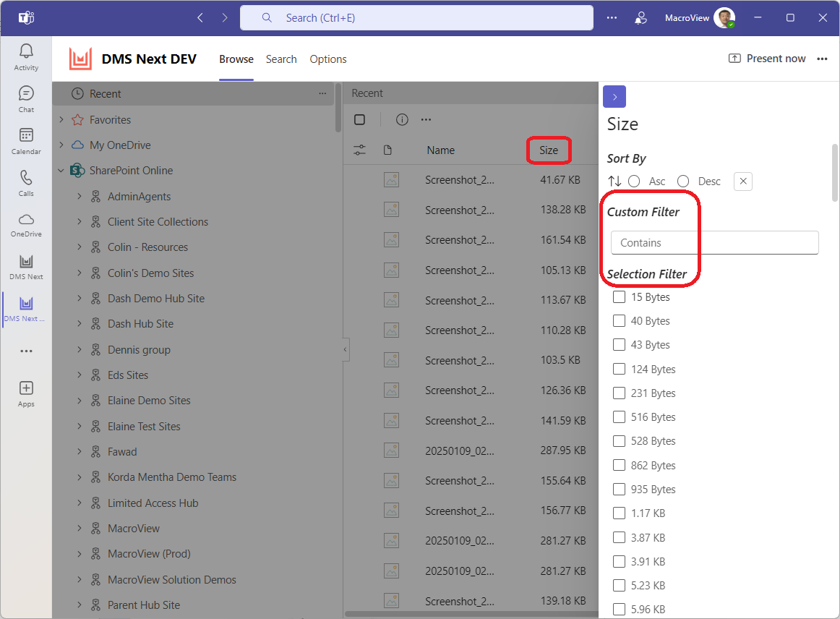Screen dimensions: 840x619
Task: Click the file type column icon
Action: click(x=388, y=150)
